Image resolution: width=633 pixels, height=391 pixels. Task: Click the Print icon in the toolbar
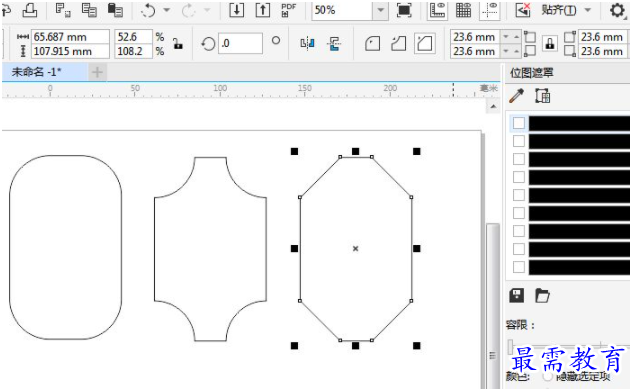pos(29,10)
